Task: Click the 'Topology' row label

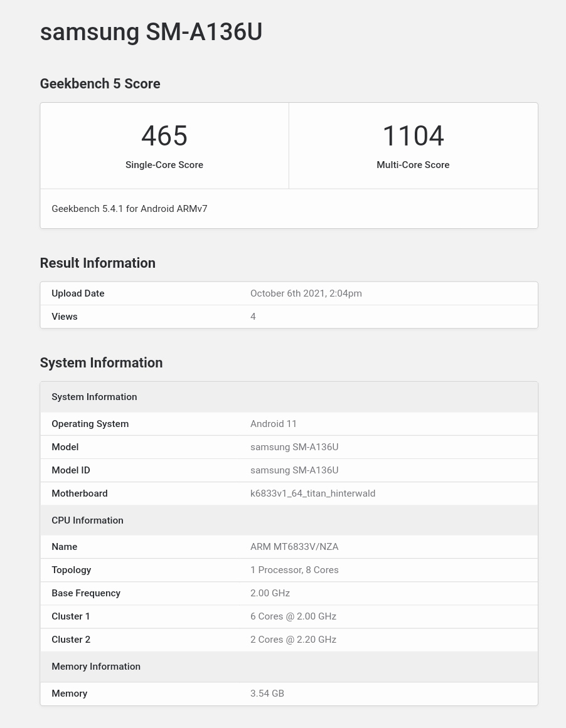Action: coord(72,570)
